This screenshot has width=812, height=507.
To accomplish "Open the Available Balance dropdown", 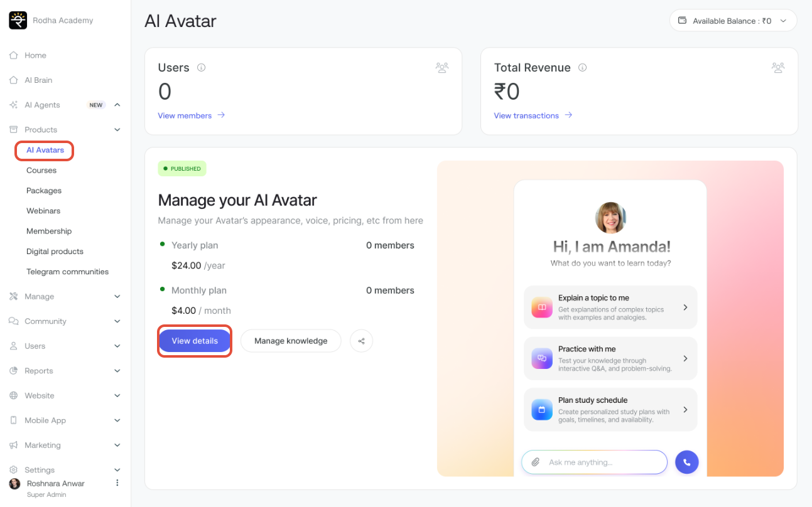I will tap(733, 21).
